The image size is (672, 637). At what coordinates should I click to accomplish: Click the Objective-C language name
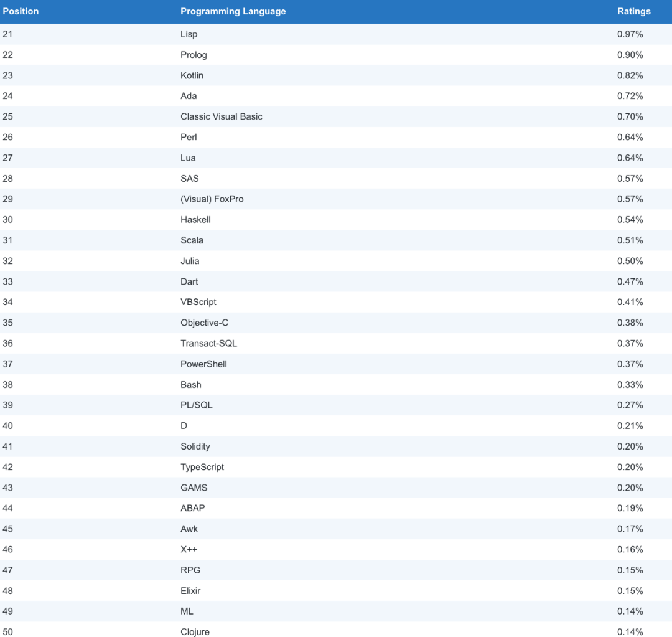(204, 323)
